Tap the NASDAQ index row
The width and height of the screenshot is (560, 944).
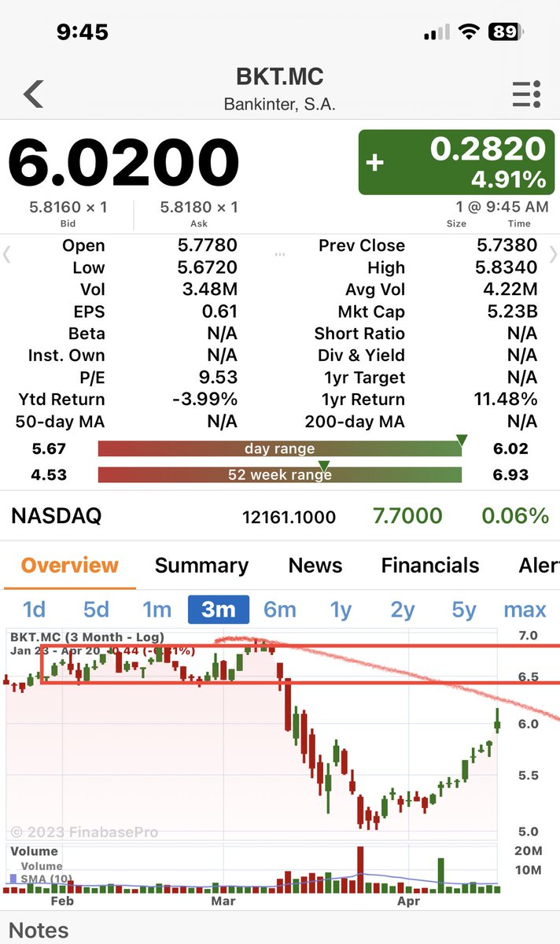[280, 517]
